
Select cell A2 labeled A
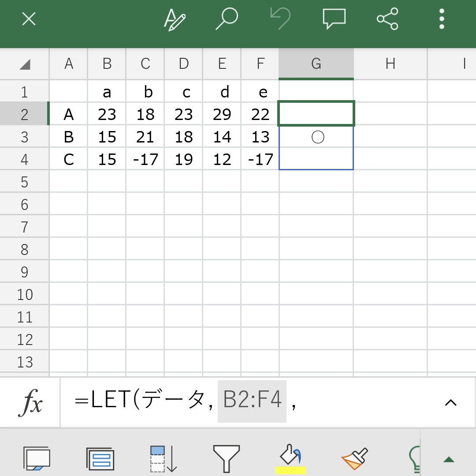tap(69, 114)
